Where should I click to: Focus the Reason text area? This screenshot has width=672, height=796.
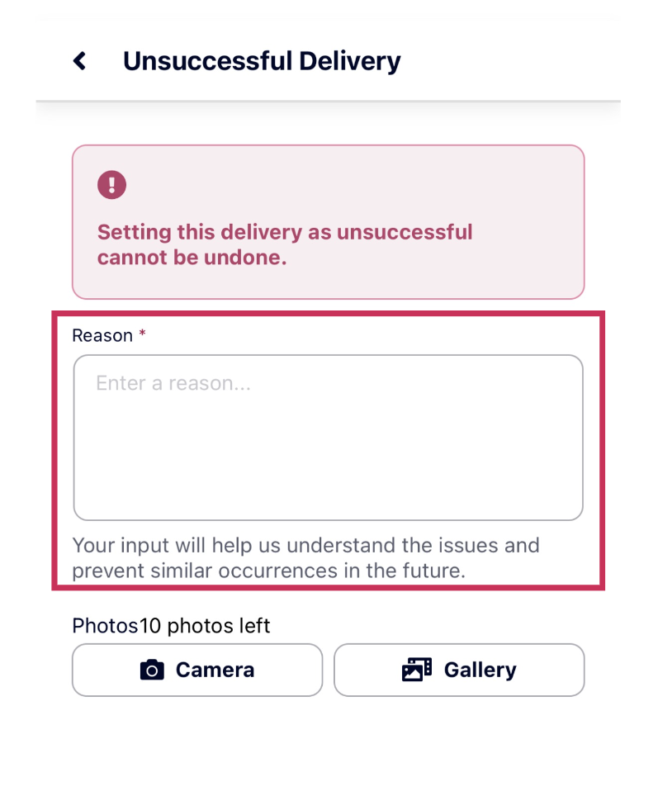(329, 438)
